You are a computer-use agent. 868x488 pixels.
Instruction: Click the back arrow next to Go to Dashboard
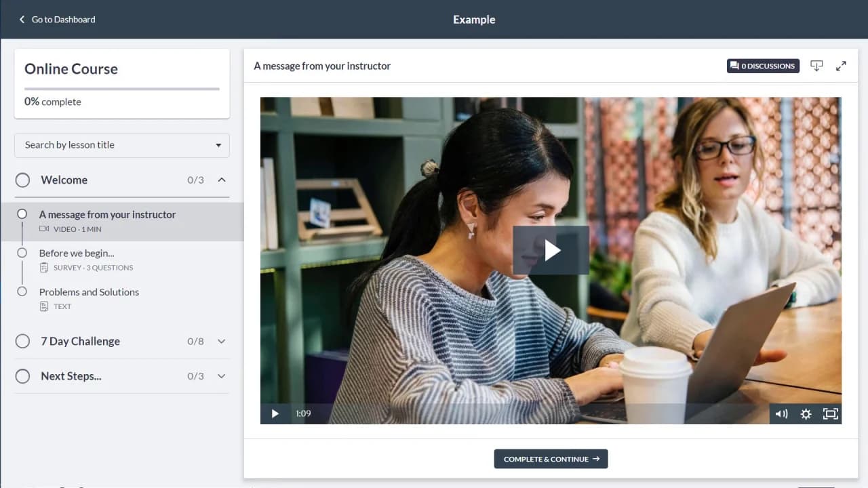click(22, 19)
